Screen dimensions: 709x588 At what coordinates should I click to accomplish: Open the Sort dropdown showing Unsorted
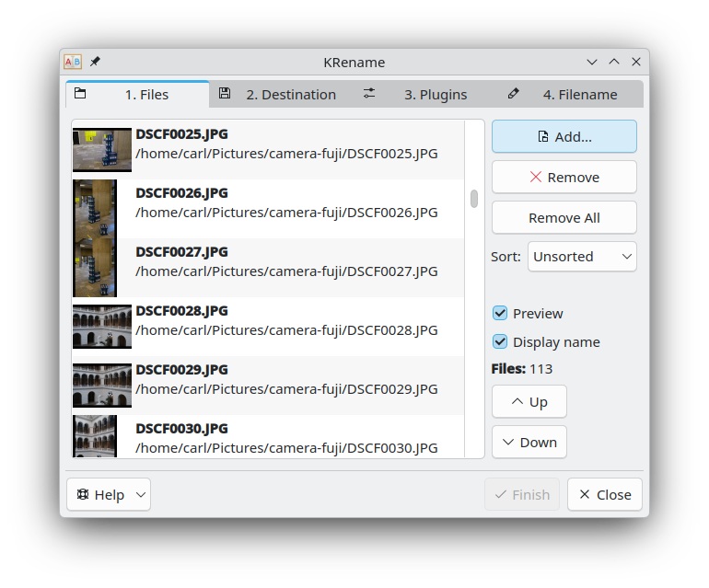[x=582, y=257]
